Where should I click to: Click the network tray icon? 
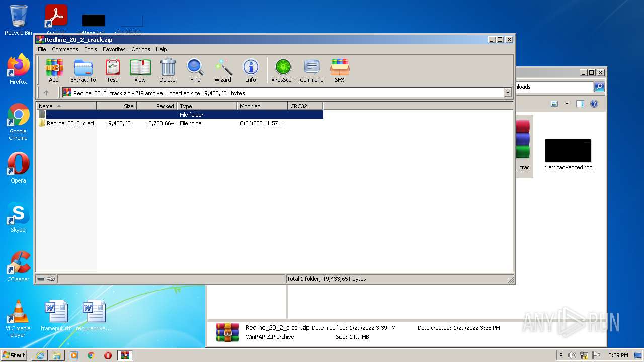coord(584,355)
